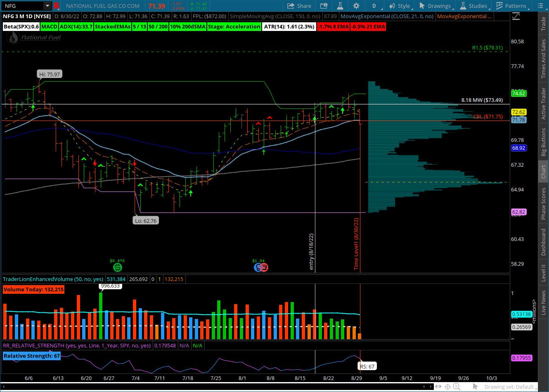Select the Chart side tab
The height and width of the screenshot is (392, 549).
pyautogui.click(x=544, y=172)
